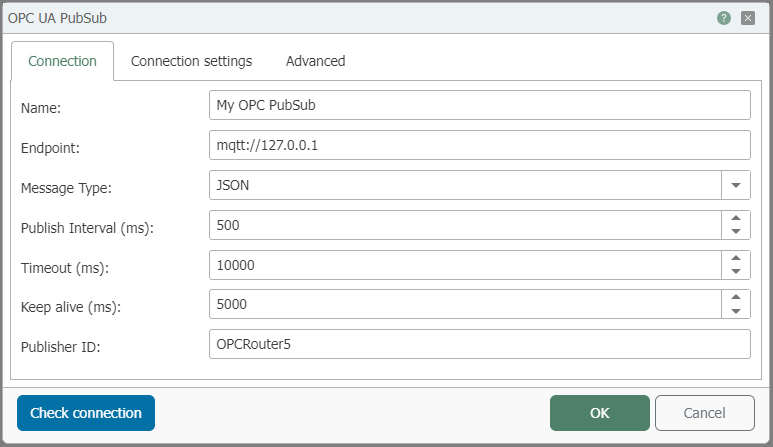Focus the Name field with My OPC PubSub
773x447 pixels.
(x=480, y=105)
